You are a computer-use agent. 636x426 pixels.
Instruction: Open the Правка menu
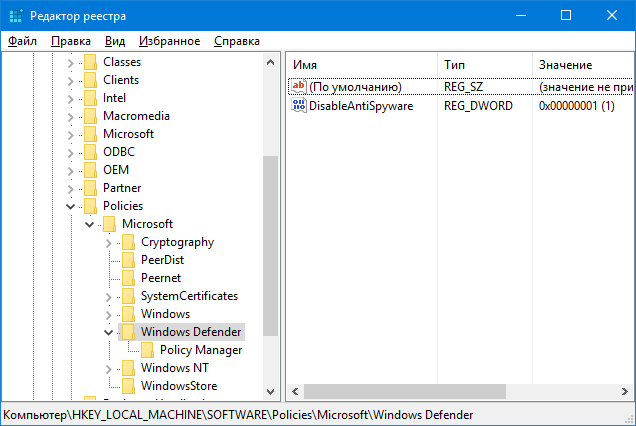point(71,41)
